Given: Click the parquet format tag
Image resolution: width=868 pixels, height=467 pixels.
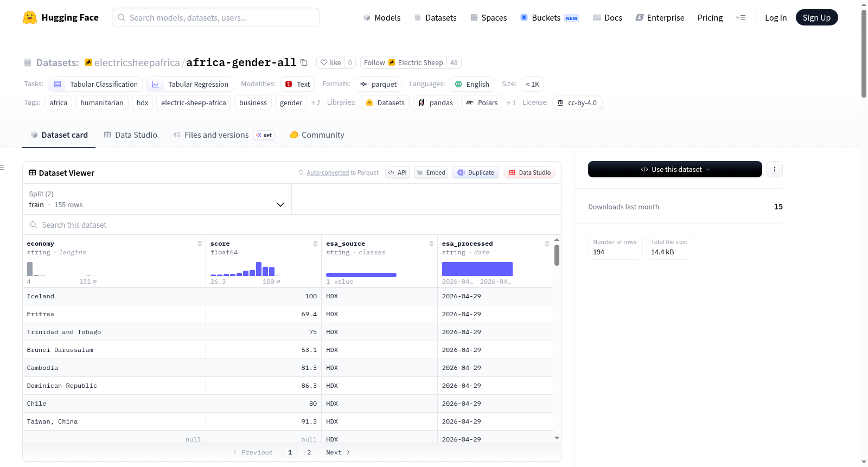Looking at the screenshot, I should pyautogui.click(x=378, y=84).
